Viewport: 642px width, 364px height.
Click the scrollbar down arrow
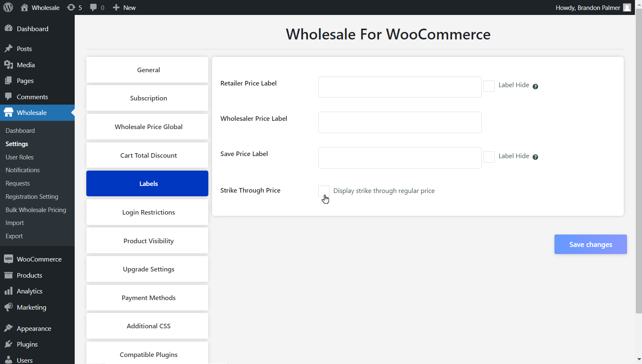click(639, 359)
